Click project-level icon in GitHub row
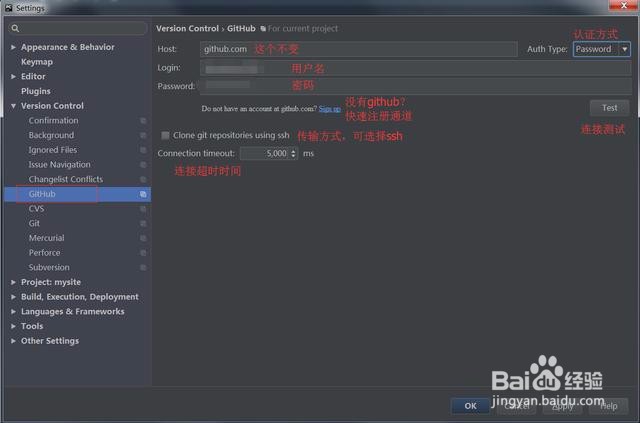Screen dimensions: 640x423 (x=143, y=194)
